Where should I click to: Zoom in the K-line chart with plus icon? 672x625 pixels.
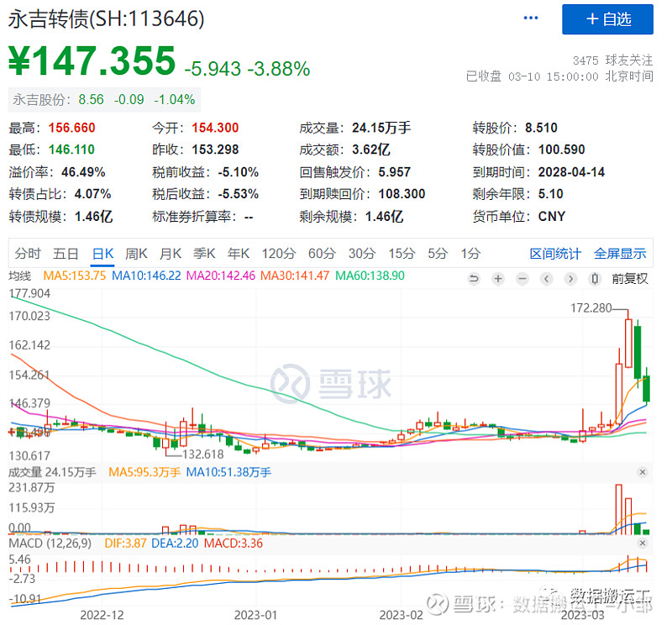pyautogui.click(x=497, y=279)
